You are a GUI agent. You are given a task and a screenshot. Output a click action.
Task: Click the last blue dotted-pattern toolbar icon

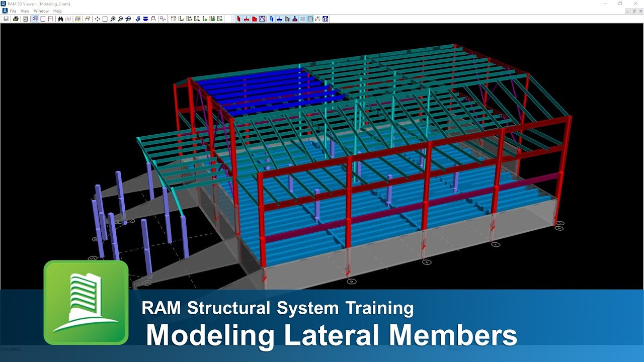pos(326,19)
